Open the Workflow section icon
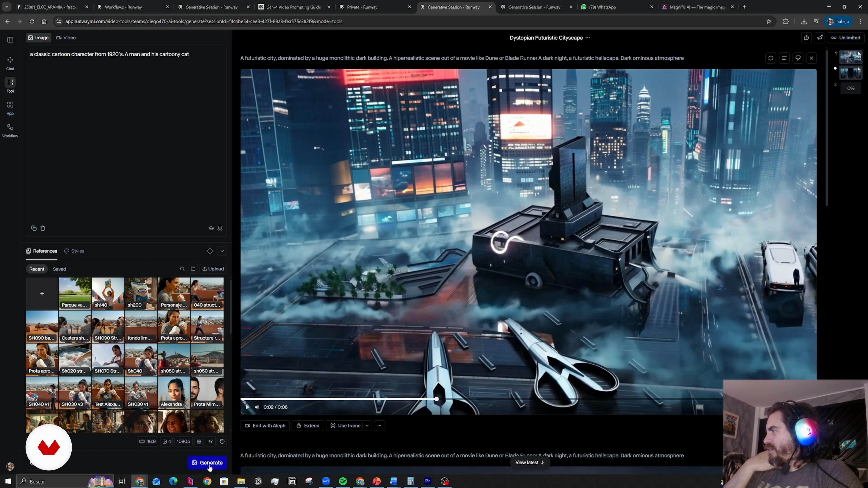Image resolution: width=868 pixels, height=488 pixels. click(x=10, y=130)
